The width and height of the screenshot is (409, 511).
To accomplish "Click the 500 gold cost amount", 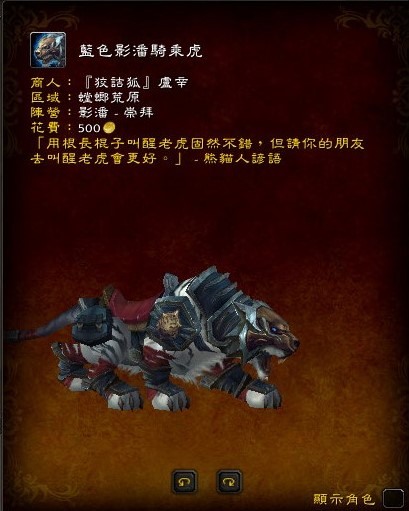I will tap(89, 128).
